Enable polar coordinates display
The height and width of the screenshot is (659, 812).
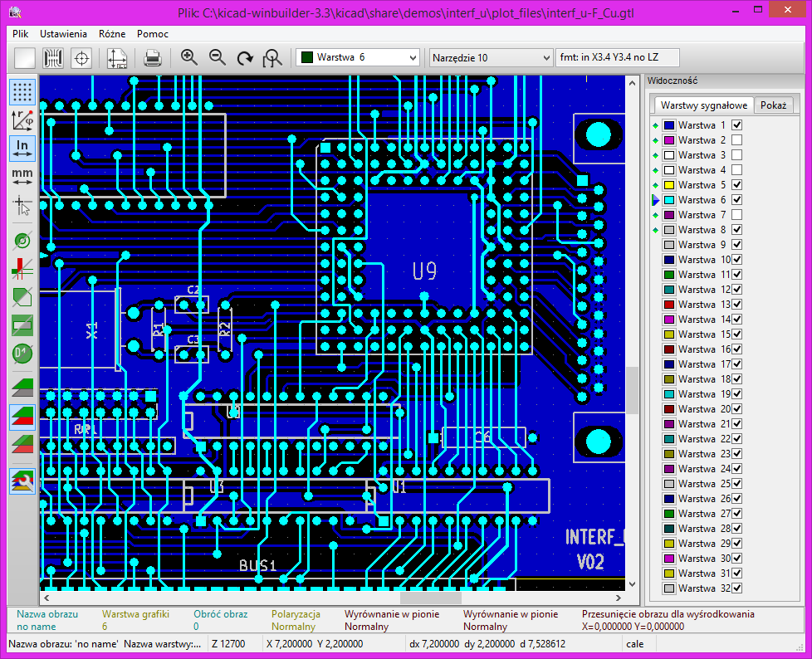click(22, 120)
